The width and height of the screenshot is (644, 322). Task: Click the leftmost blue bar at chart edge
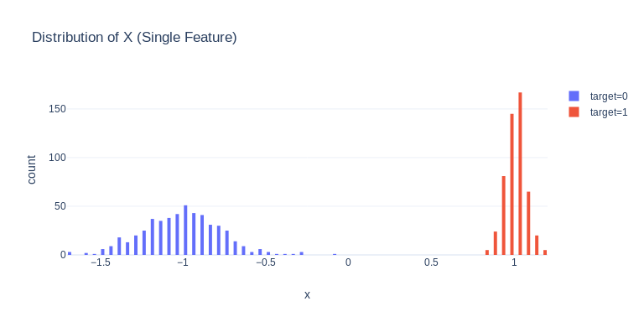point(70,253)
